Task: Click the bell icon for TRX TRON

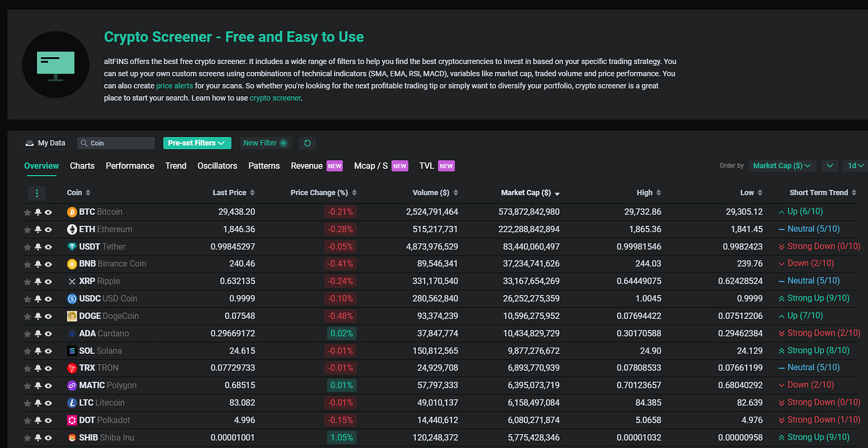Action: (38, 369)
